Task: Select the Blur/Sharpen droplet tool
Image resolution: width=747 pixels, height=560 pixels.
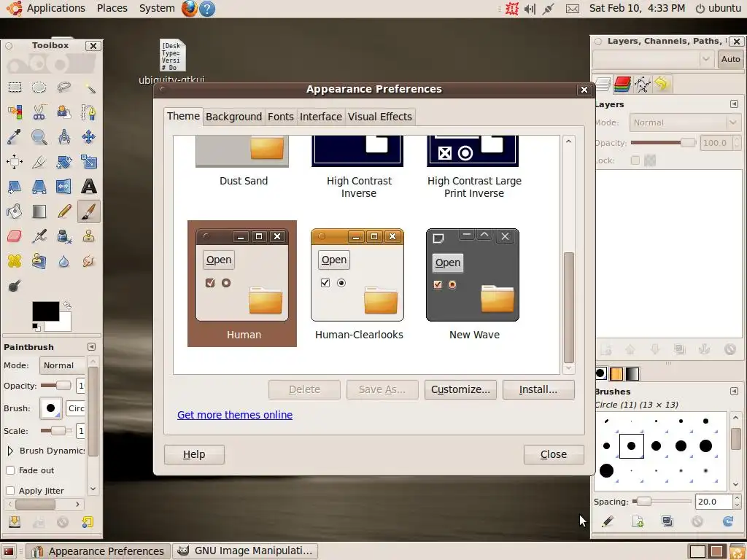Action: 64,261
